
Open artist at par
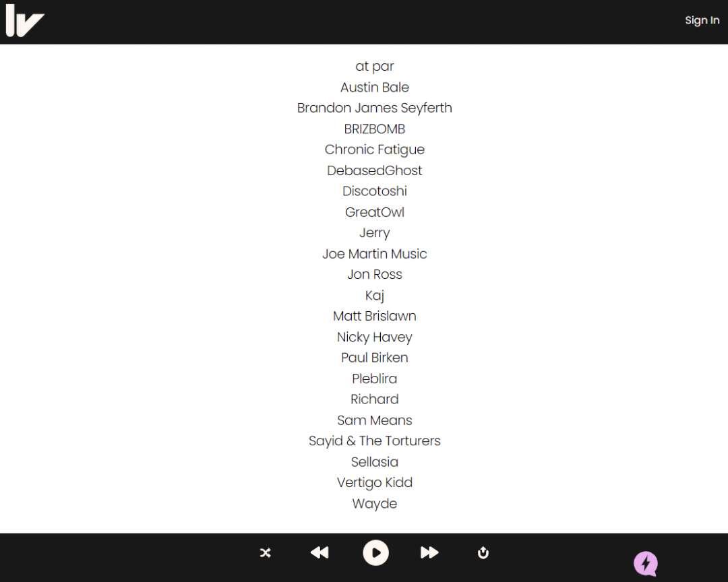pyautogui.click(x=375, y=67)
